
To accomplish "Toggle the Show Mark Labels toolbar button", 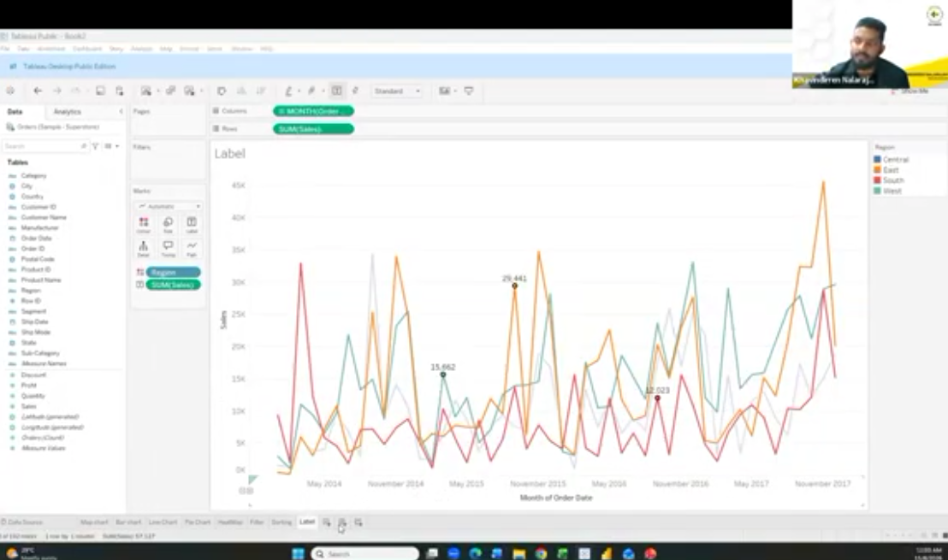I will click(337, 91).
